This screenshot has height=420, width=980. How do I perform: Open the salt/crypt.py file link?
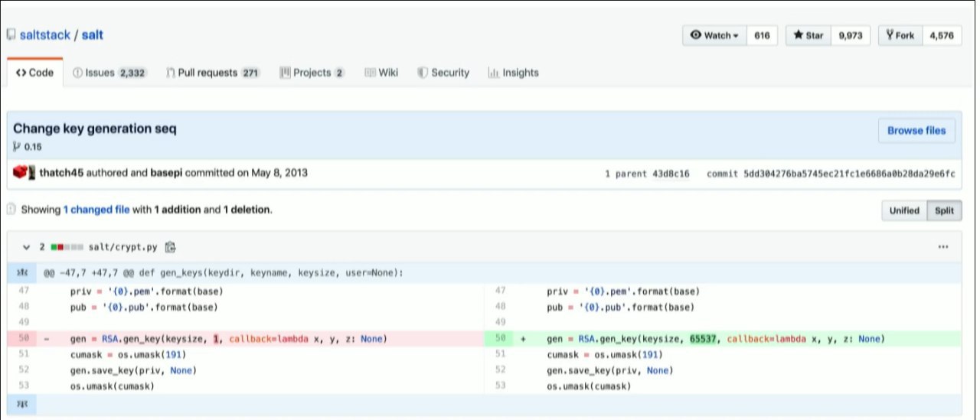point(124,247)
